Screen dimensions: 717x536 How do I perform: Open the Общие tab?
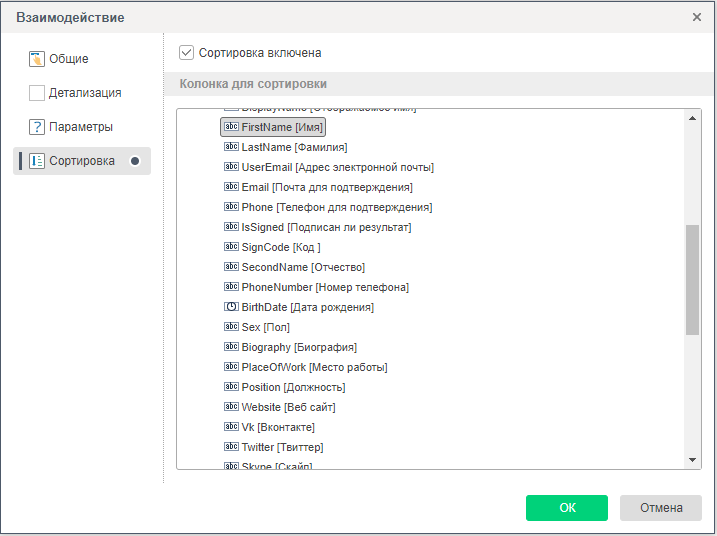tap(69, 59)
